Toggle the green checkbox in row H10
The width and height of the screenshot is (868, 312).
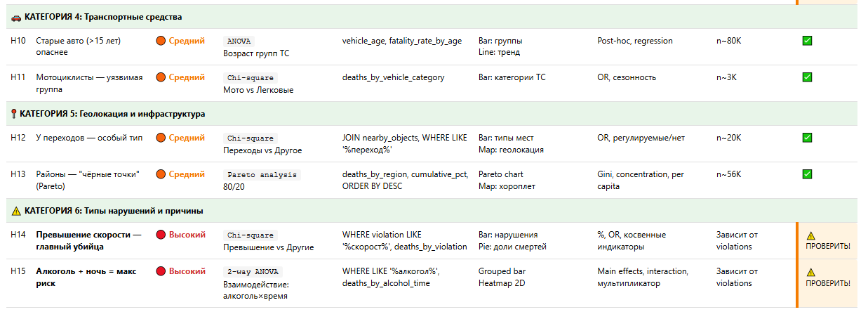tap(807, 41)
